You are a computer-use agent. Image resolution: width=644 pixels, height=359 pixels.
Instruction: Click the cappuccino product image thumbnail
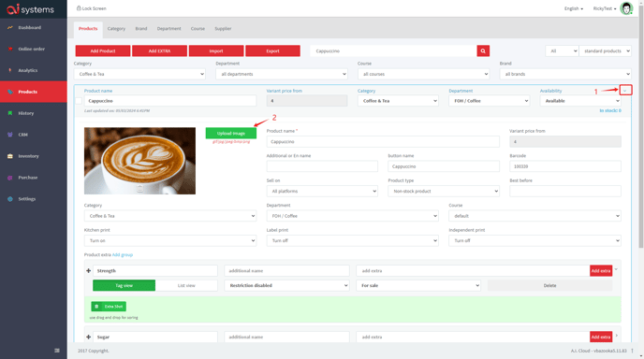[x=139, y=161]
